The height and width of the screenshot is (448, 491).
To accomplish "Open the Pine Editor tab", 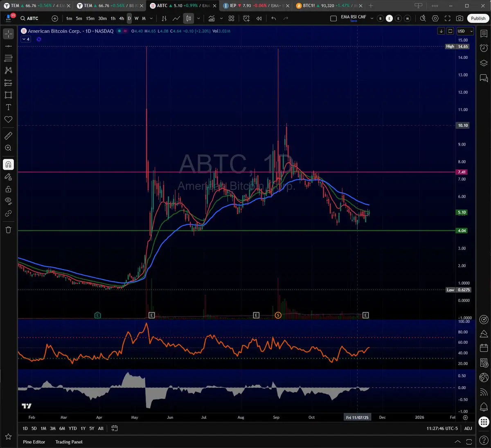I will pos(34,442).
